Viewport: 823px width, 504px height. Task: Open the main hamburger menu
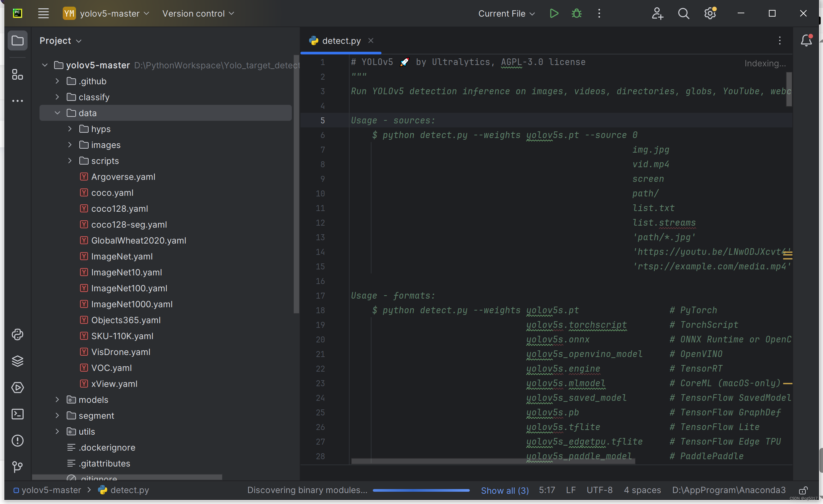click(43, 13)
